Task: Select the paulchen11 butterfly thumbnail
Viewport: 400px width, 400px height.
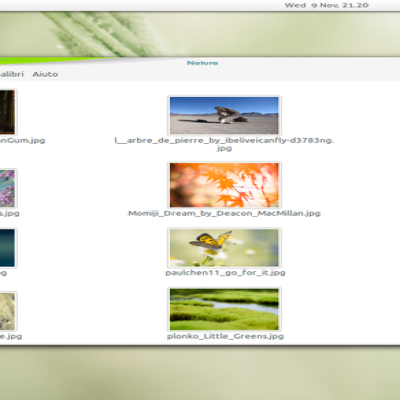Action: coord(224,248)
